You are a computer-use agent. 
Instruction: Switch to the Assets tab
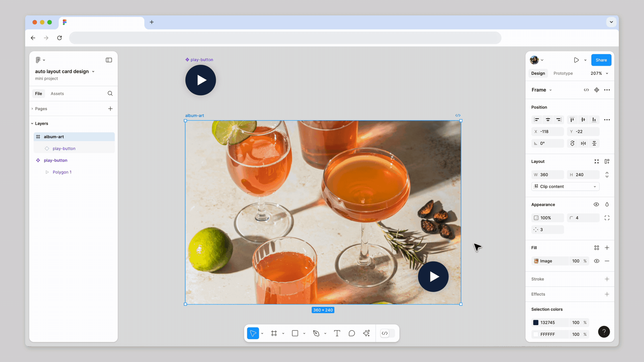[x=57, y=94]
